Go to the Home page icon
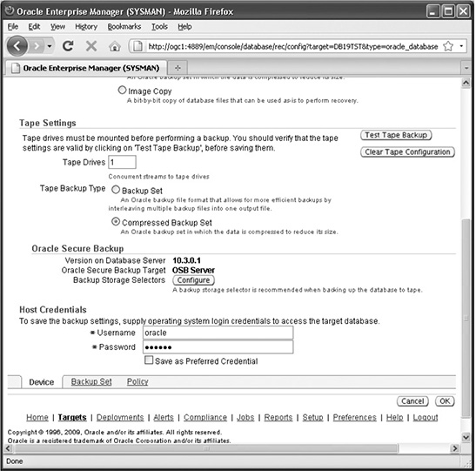 point(115,46)
